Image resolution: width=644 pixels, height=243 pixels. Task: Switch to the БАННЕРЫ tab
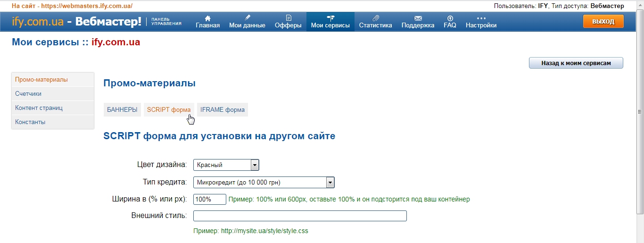coord(122,110)
